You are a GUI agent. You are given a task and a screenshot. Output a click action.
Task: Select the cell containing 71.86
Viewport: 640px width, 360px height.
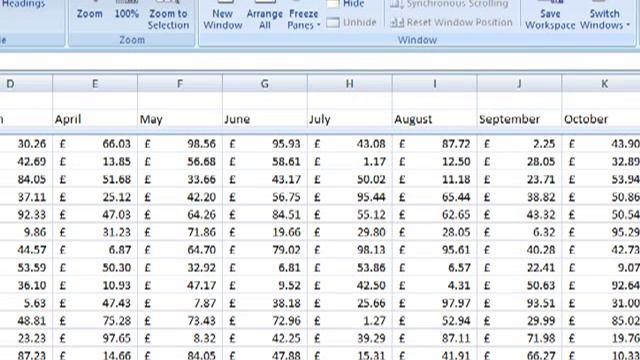[180, 232]
